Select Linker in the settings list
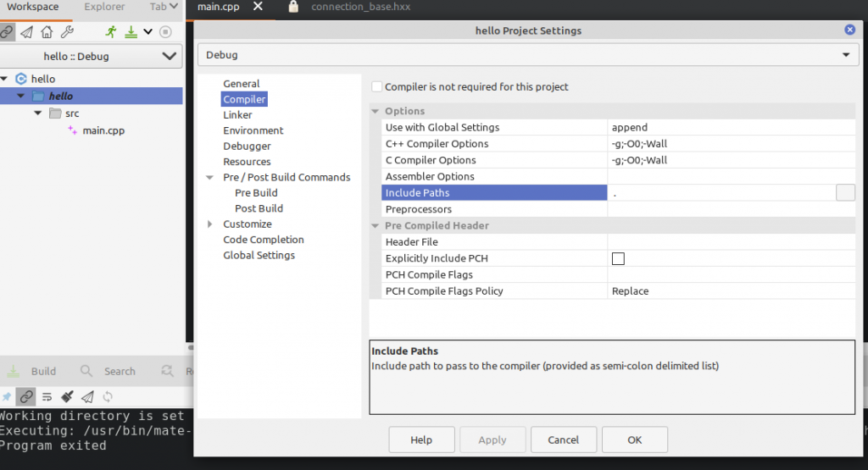Viewport: 868px width, 470px height. [x=237, y=115]
